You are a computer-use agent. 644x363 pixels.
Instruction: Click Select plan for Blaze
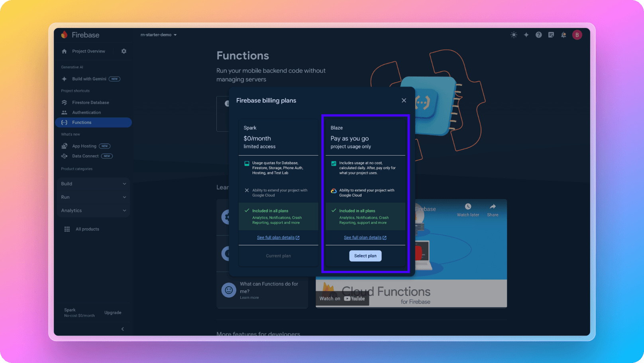click(365, 256)
